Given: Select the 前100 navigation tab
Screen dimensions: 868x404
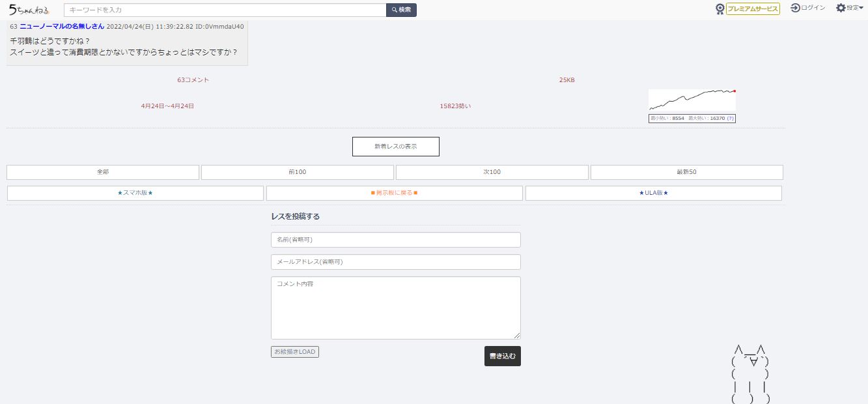Looking at the screenshot, I should [x=298, y=172].
